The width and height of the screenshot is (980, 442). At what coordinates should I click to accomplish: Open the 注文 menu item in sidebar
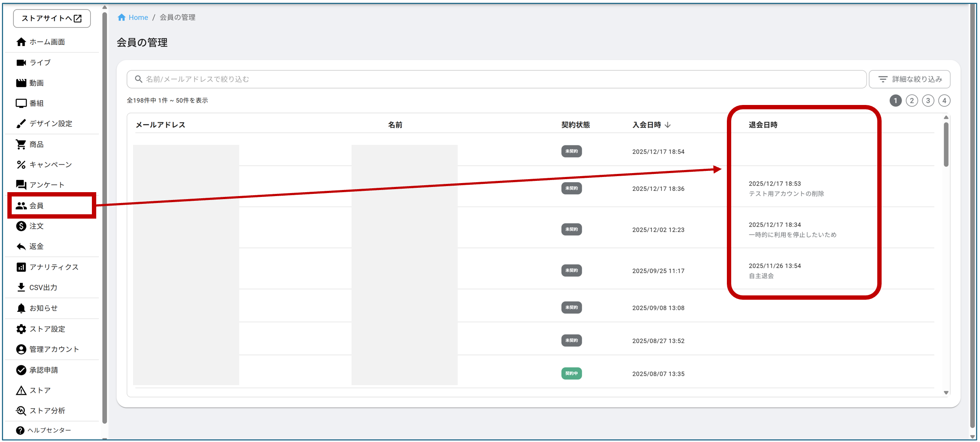(36, 226)
